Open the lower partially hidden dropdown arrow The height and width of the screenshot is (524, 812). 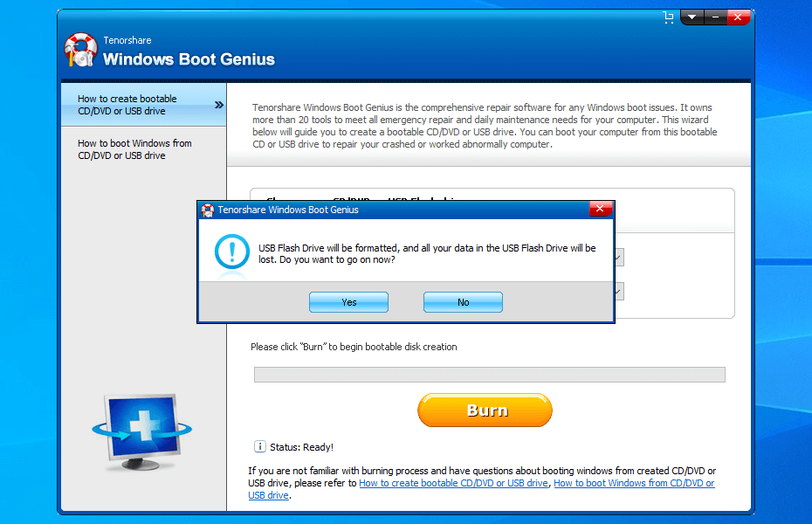click(618, 292)
